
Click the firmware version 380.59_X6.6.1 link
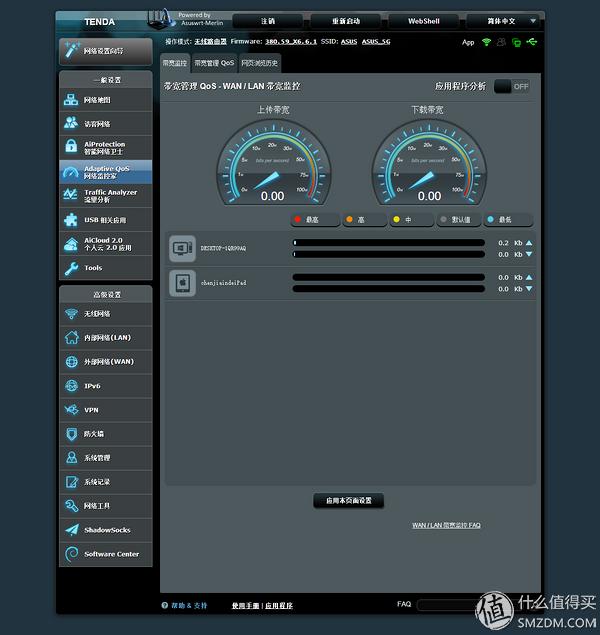tap(291, 42)
